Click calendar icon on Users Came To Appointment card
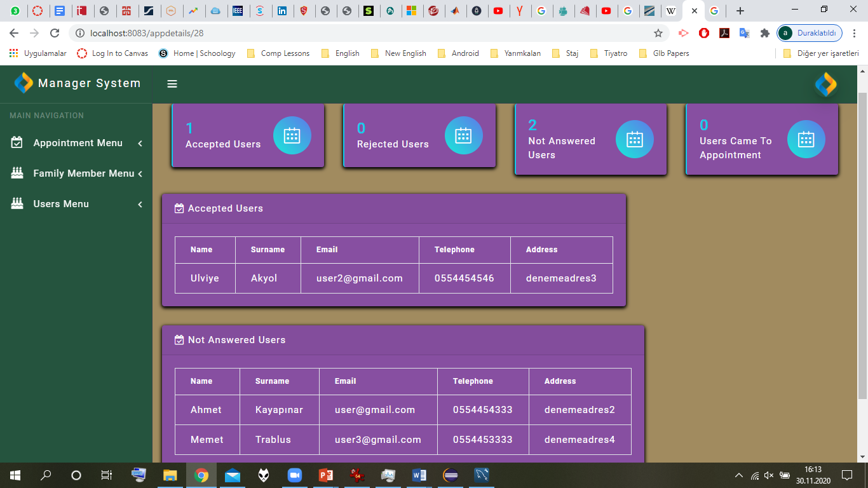This screenshot has width=868, height=488. point(806,139)
